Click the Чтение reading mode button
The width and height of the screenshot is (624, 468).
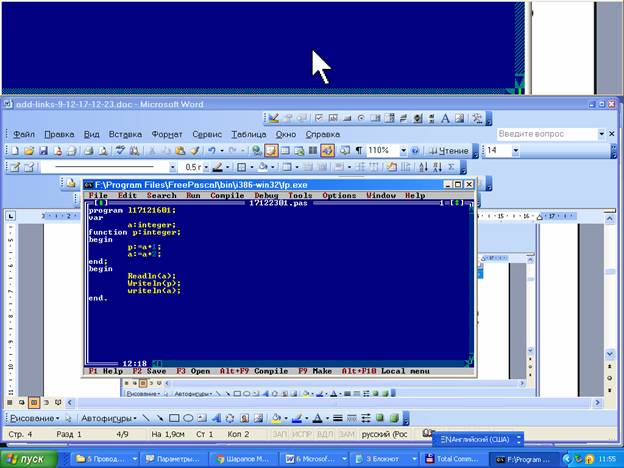(x=448, y=151)
